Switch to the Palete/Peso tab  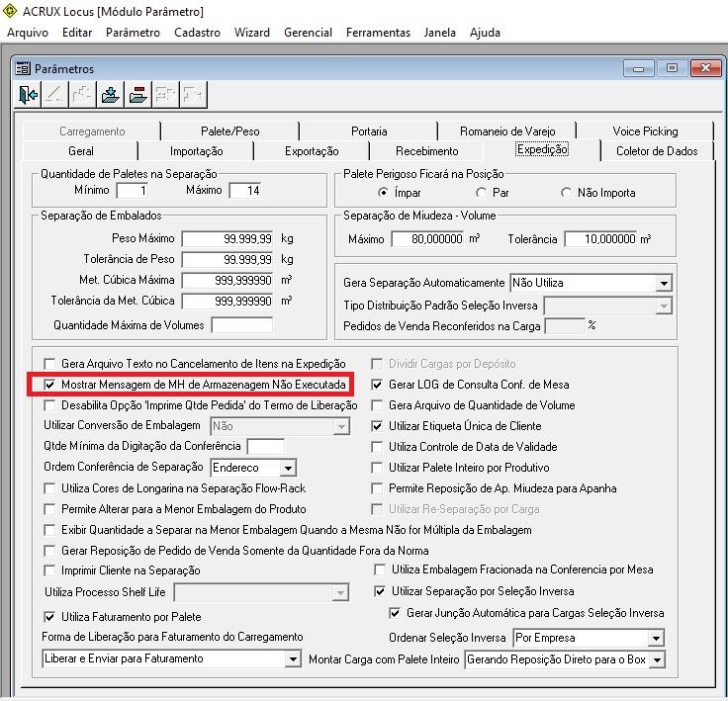click(229, 131)
